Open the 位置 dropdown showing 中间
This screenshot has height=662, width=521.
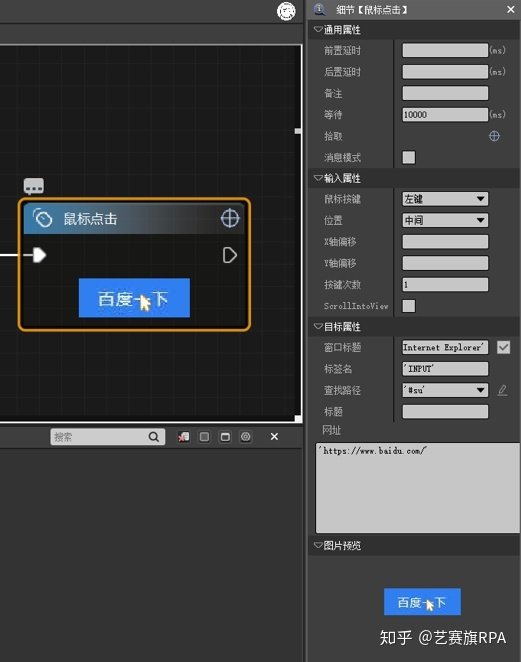[445, 220]
